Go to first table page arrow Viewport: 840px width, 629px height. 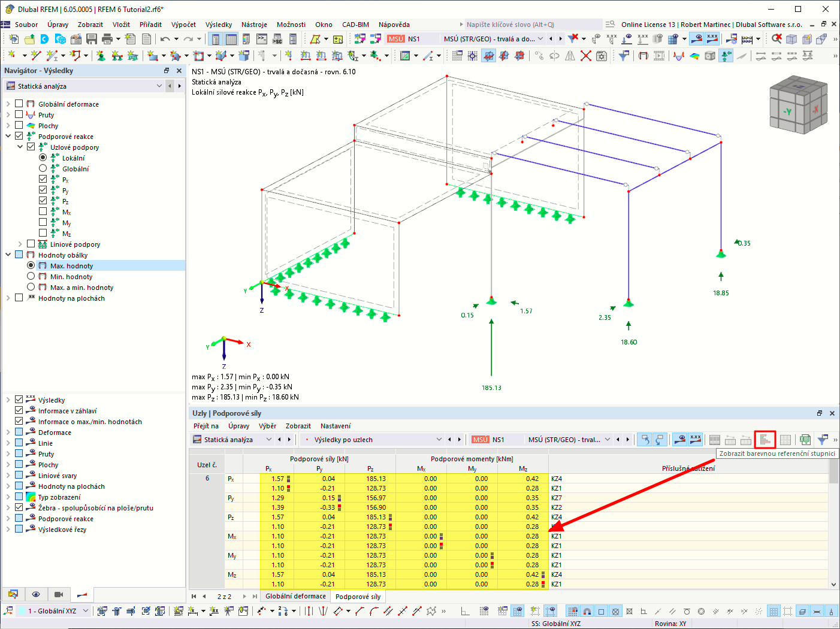tap(194, 597)
